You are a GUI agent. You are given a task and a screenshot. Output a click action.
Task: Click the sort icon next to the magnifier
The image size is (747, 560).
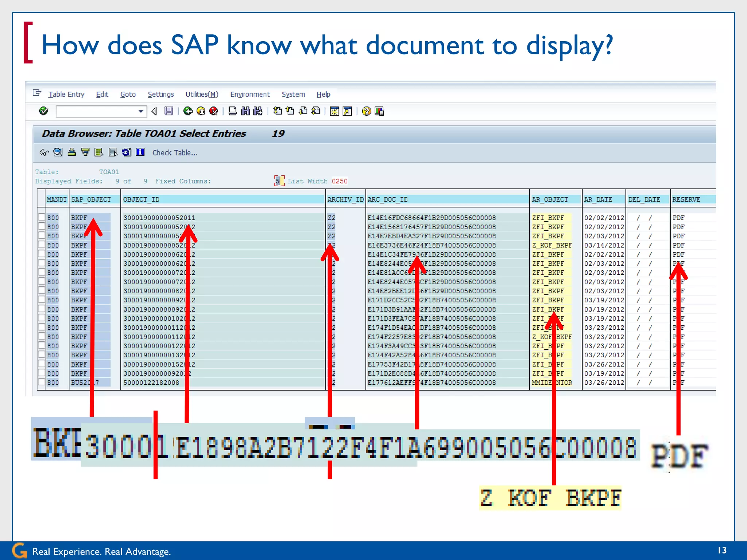(x=72, y=152)
